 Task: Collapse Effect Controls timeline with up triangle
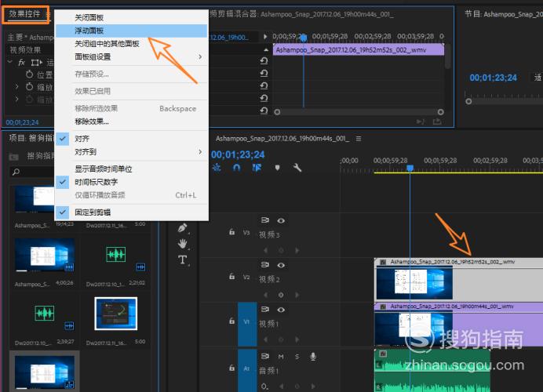pos(265,50)
